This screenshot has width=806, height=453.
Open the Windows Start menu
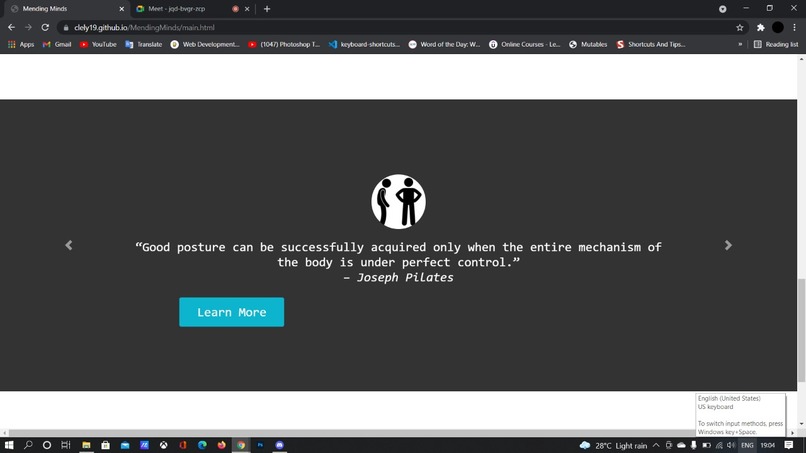[9, 445]
